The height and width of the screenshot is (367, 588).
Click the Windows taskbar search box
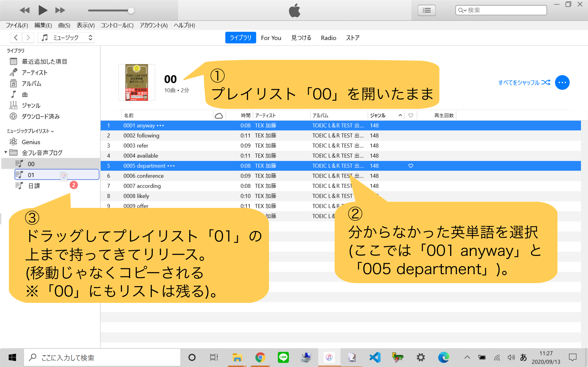pyautogui.click(x=102, y=358)
